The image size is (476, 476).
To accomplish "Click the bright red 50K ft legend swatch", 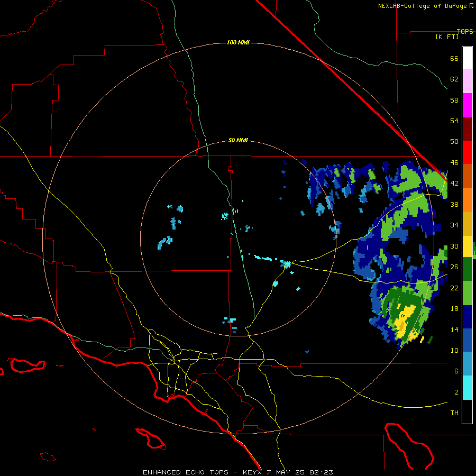I will tap(467, 152).
